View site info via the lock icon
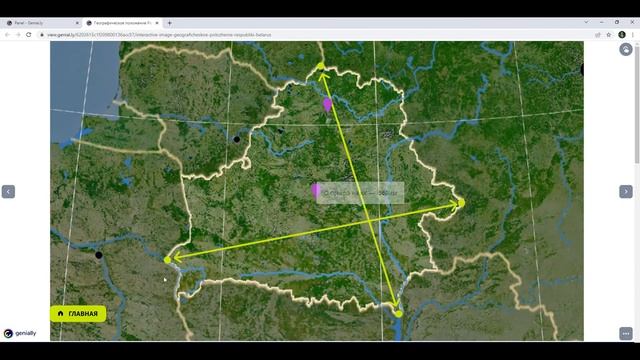The width and height of the screenshot is (640, 360). (x=41, y=35)
